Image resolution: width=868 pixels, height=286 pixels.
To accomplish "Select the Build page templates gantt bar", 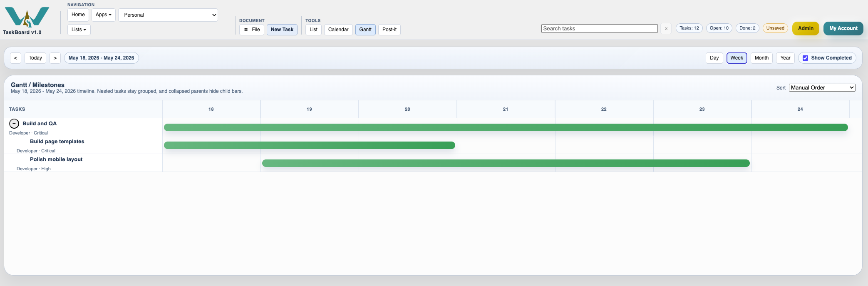I will coord(309,145).
